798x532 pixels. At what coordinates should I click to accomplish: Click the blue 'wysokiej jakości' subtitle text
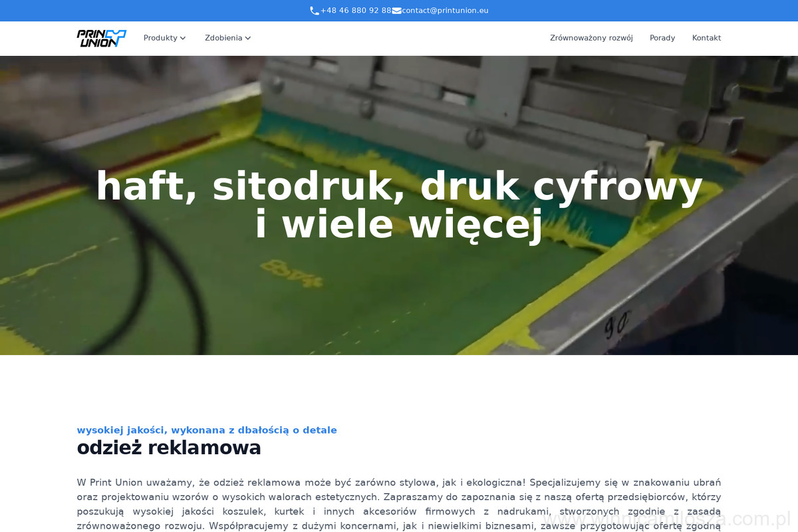click(x=207, y=430)
